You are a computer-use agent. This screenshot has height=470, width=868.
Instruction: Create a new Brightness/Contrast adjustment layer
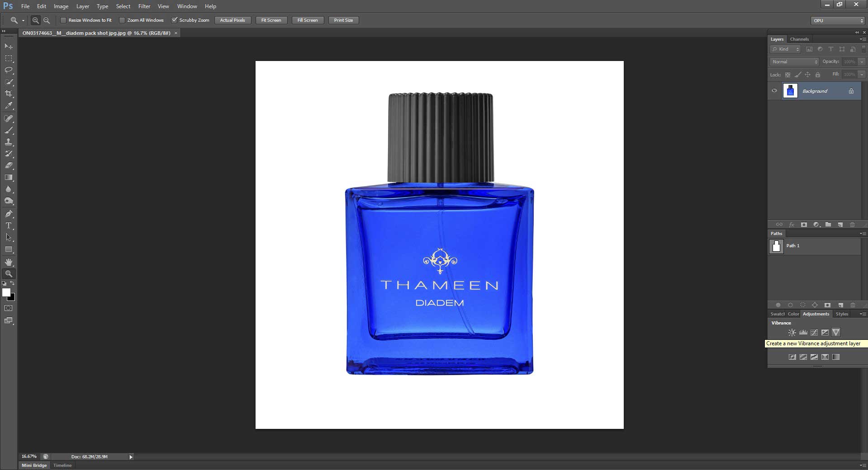click(792, 332)
